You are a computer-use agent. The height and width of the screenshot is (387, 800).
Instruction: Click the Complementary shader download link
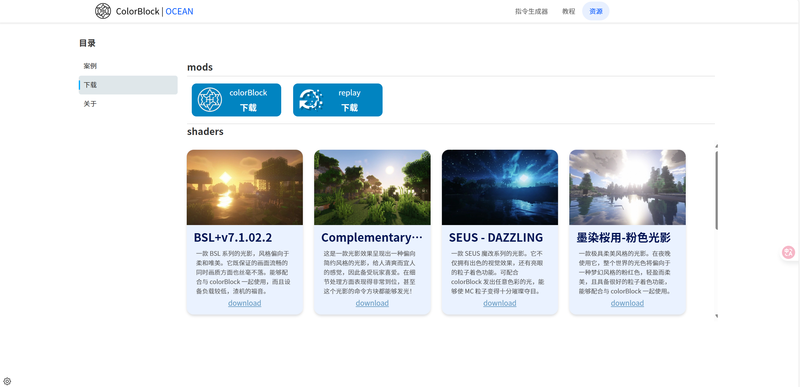[x=372, y=303]
